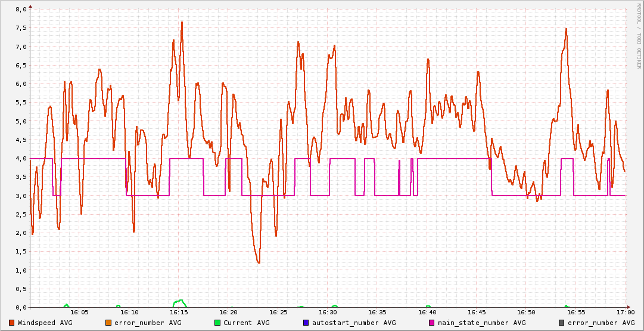Click the orange error_number AVG legend swatch
The image size is (644, 331).
pyautogui.click(x=108, y=323)
